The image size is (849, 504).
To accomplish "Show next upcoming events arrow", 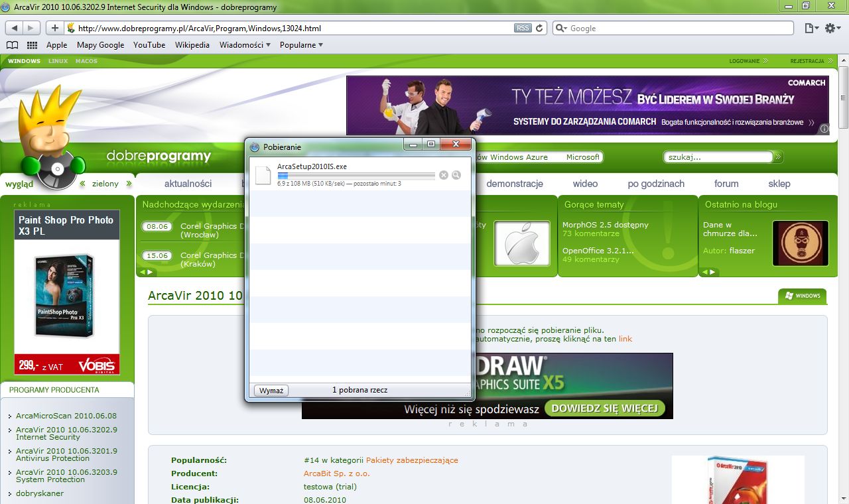I will click(x=150, y=272).
